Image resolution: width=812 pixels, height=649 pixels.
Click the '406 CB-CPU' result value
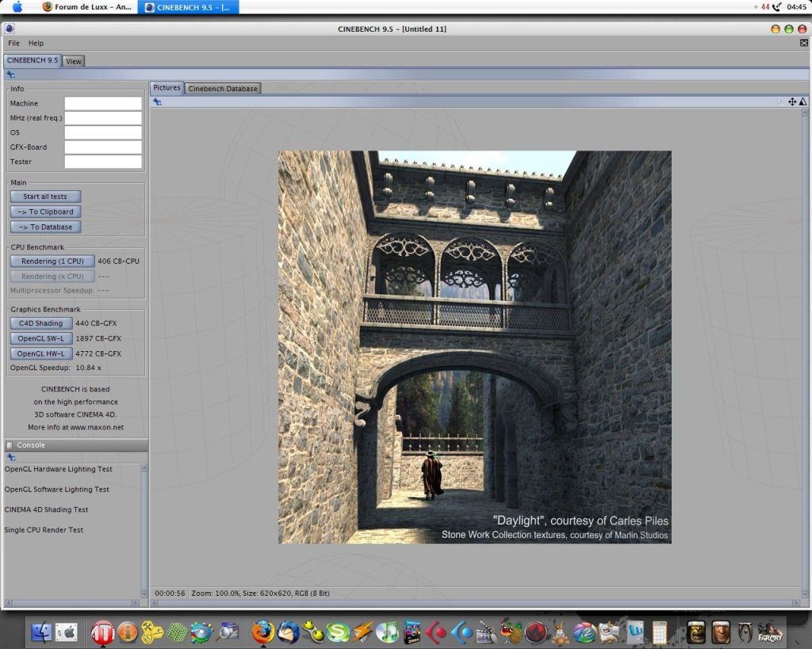tap(119, 262)
